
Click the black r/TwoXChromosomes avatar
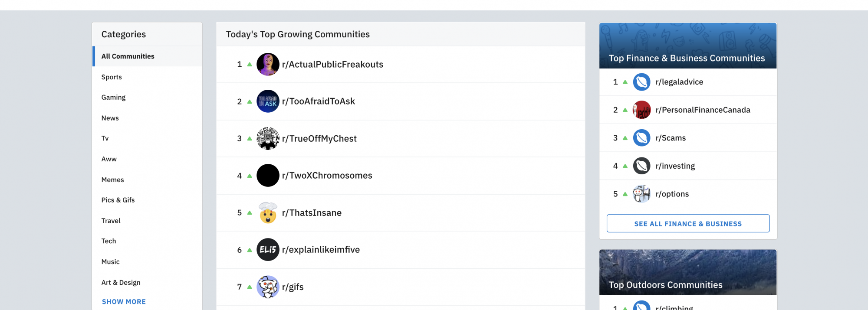point(268,176)
